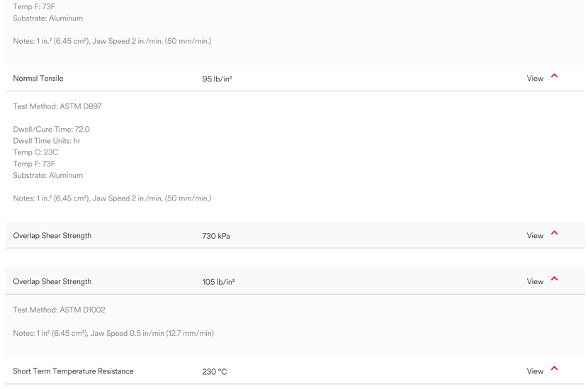Click the Test Method: ASTM D1002 text
The width and height of the screenshot is (588, 389).
point(59,310)
